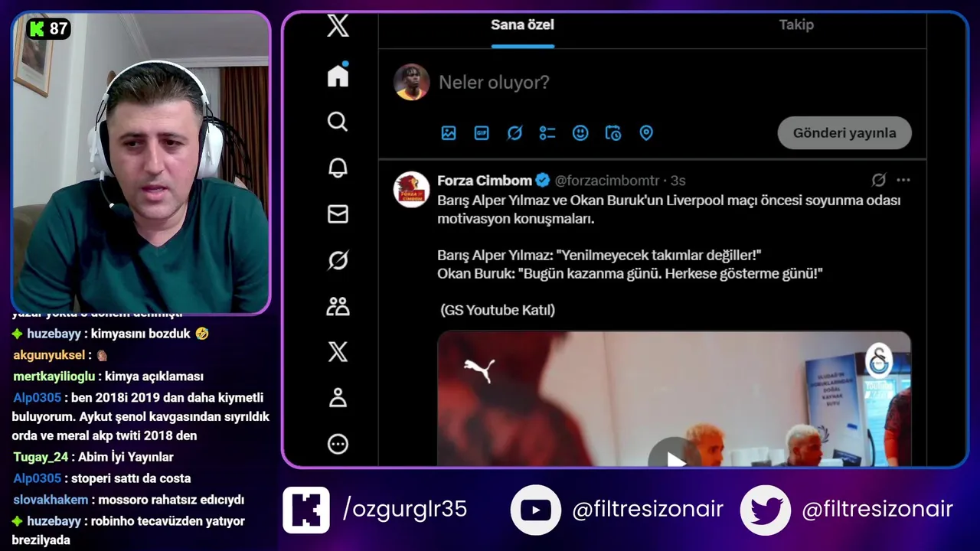Open Grok icon in the sidebar

tap(338, 260)
